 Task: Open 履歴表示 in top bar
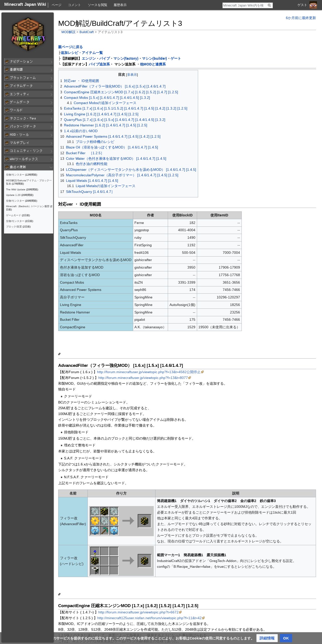[x=120, y=5]
